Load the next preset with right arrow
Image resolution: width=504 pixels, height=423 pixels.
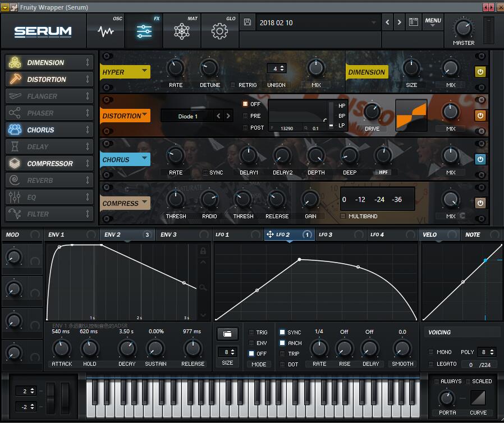pyautogui.click(x=399, y=22)
